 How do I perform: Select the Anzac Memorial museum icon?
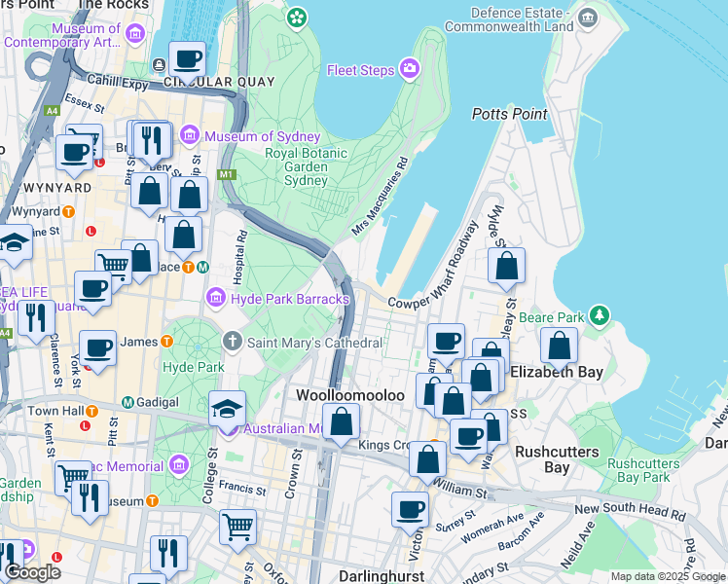179,465
